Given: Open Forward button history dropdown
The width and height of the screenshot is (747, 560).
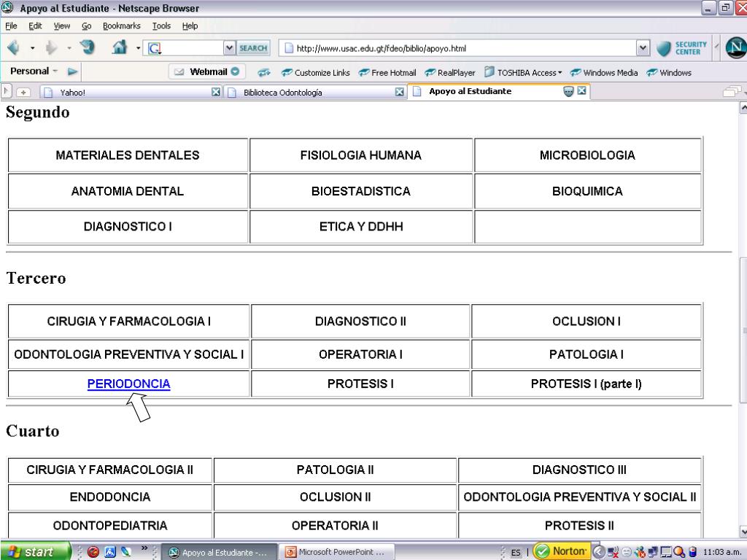Looking at the screenshot, I should click(69, 47).
